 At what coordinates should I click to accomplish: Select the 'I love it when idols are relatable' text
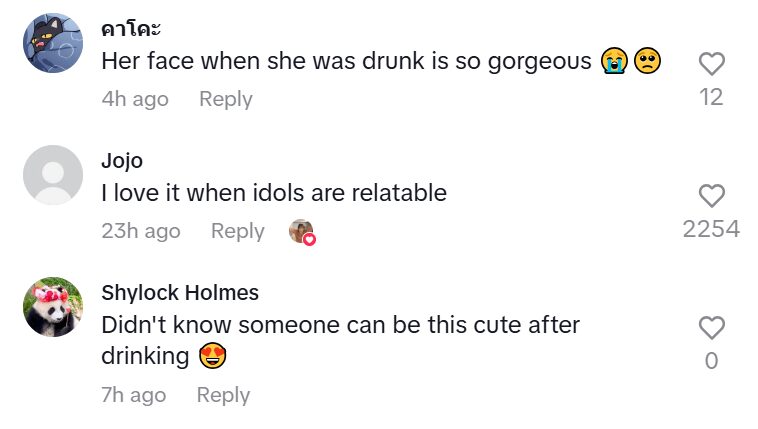tap(274, 193)
